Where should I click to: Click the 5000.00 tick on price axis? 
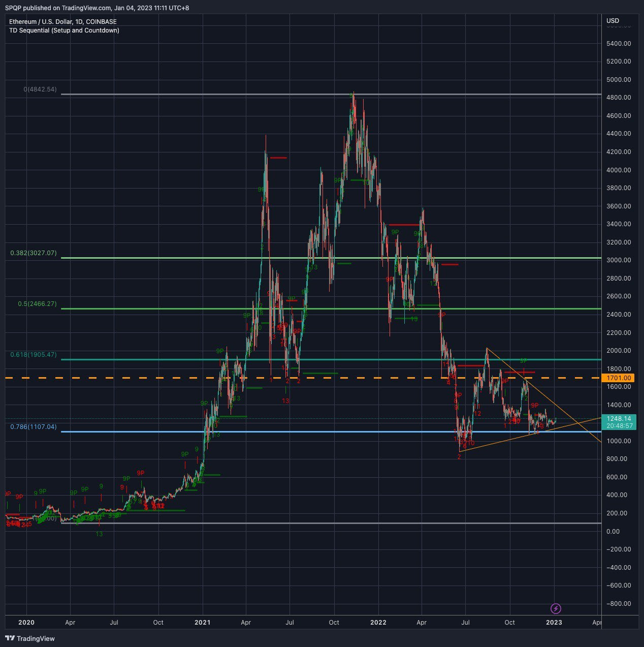coord(619,80)
